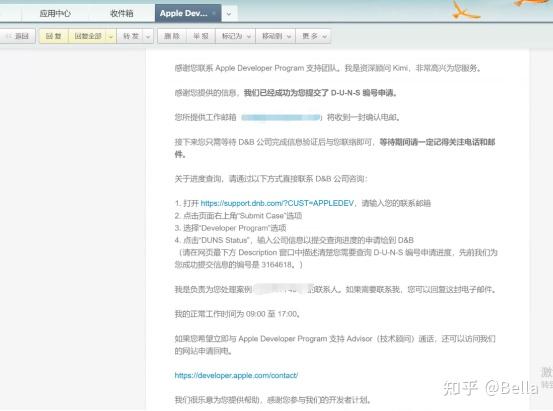This screenshot has height=411, width=553.
Task: Click the bold D-U-N-S 编号申请 sentence
Action: 320,93
